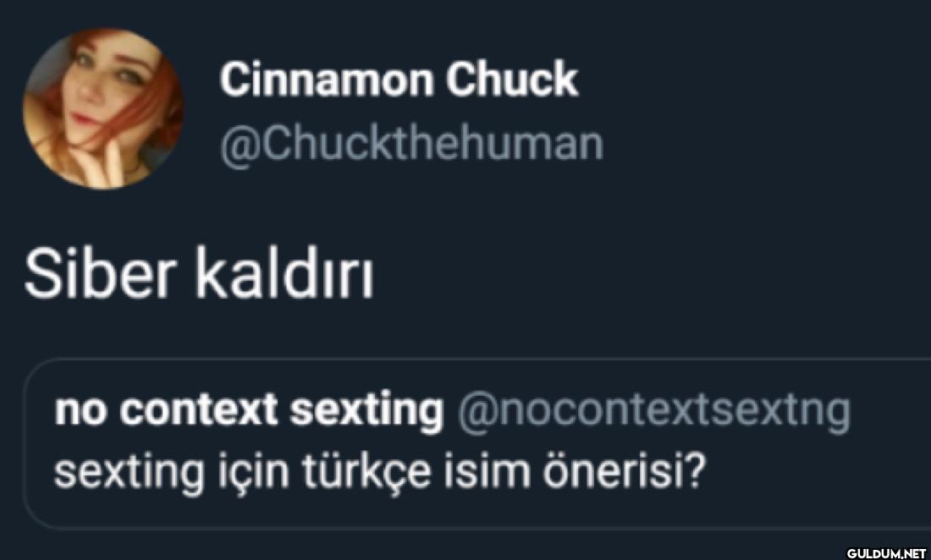
Task: Click the display name Cinnamon Chuck
Action: point(399,80)
